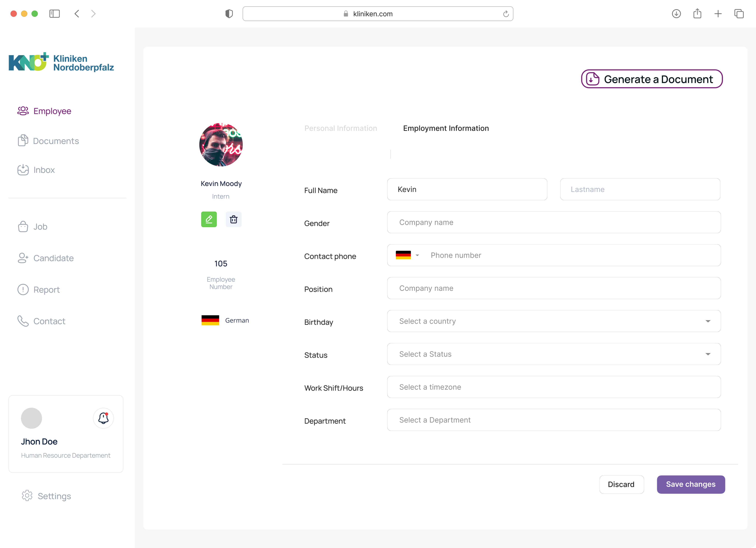Switch to the Personal Information tab
The image size is (756, 548).
click(341, 128)
